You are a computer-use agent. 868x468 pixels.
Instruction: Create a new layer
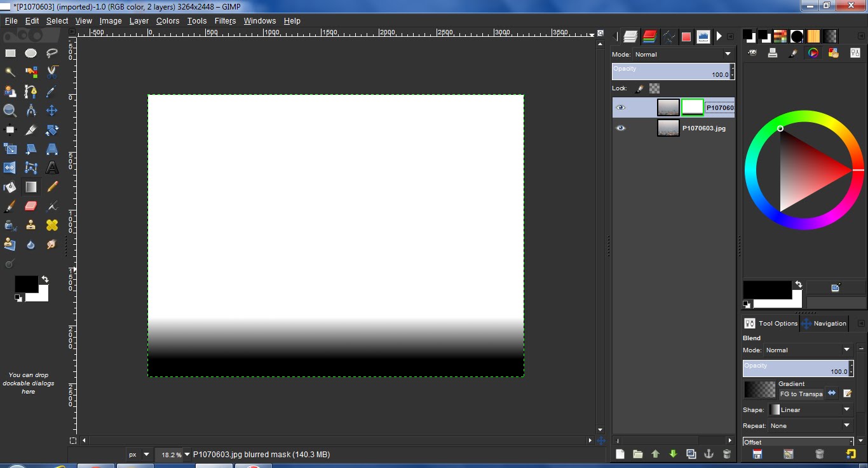click(x=620, y=454)
